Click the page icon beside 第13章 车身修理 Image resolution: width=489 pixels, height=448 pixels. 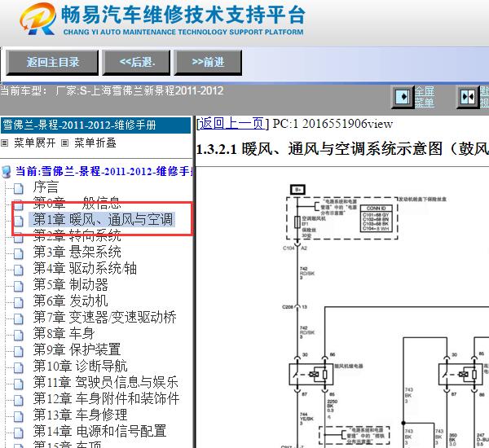[x=19, y=416]
